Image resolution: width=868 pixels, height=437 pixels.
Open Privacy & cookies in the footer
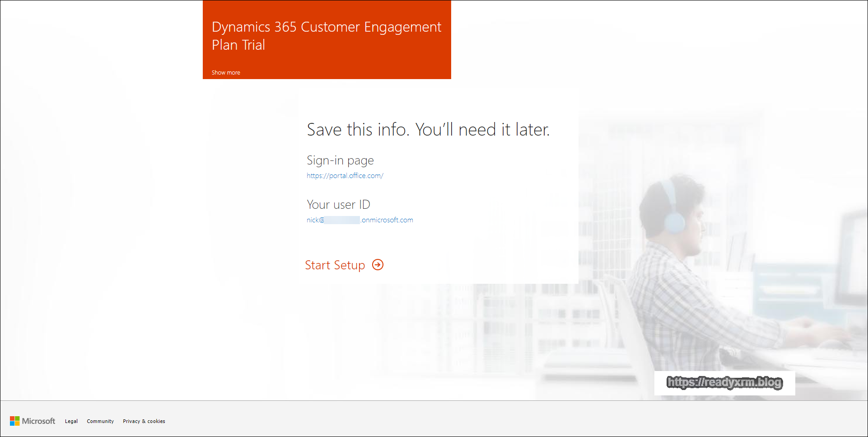tap(144, 421)
